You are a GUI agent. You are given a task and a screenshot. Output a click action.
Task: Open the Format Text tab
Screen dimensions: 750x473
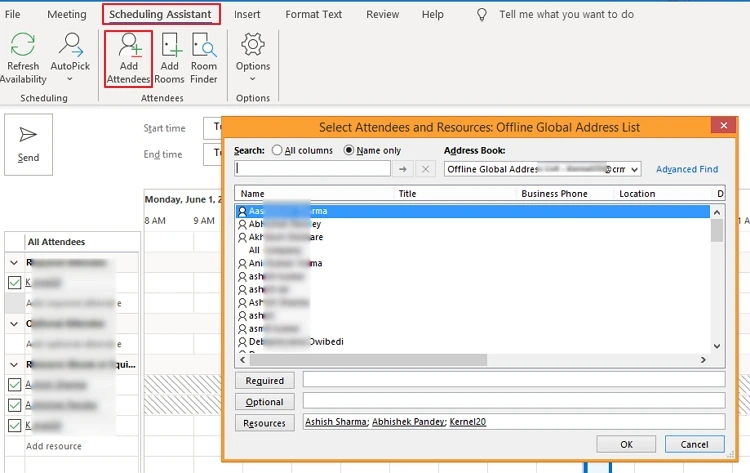coord(313,14)
